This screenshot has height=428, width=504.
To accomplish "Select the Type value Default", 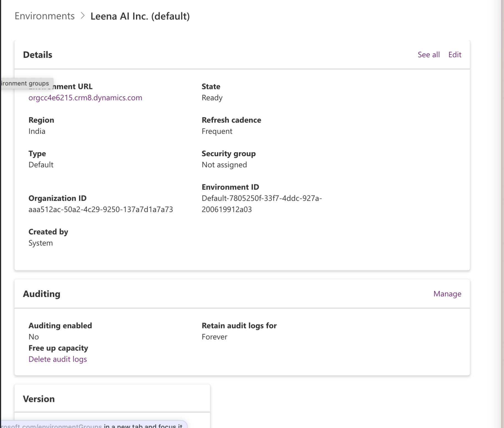I will [41, 165].
